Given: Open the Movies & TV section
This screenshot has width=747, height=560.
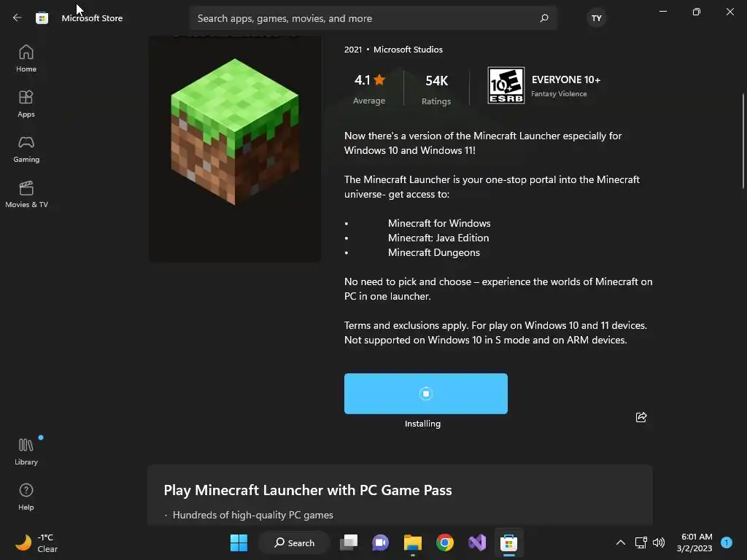Looking at the screenshot, I should click(x=26, y=194).
